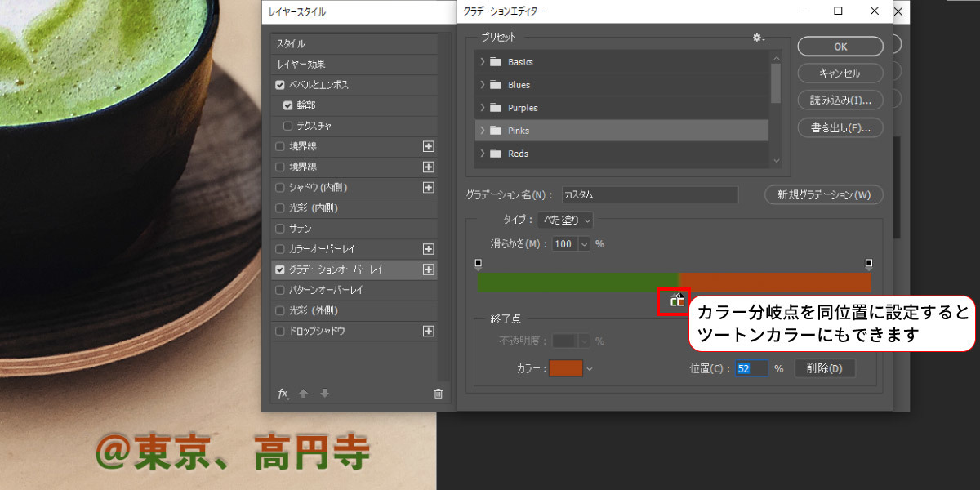Click the green portion of the gradient bar

coord(577,282)
